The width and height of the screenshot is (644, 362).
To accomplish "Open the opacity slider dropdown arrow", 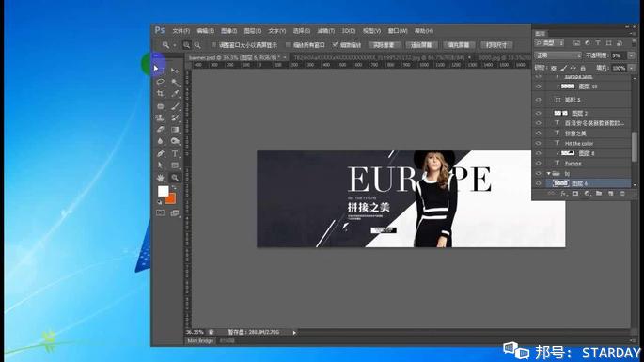I will 631,55.
